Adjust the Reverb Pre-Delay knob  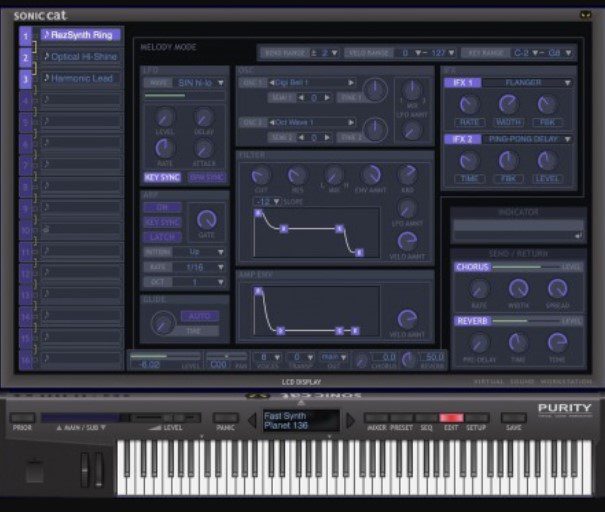[479, 343]
